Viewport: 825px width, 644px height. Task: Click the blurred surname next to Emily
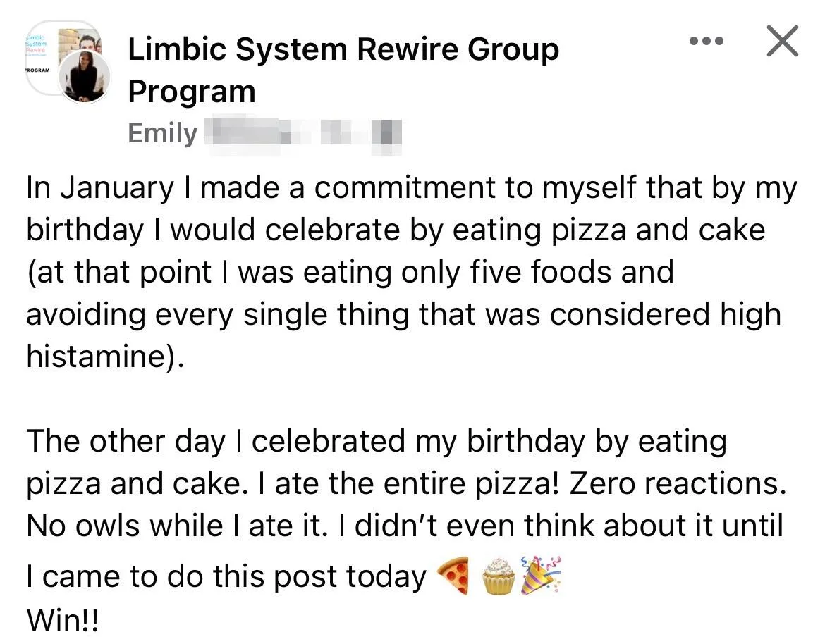pyautogui.click(x=303, y=134)
